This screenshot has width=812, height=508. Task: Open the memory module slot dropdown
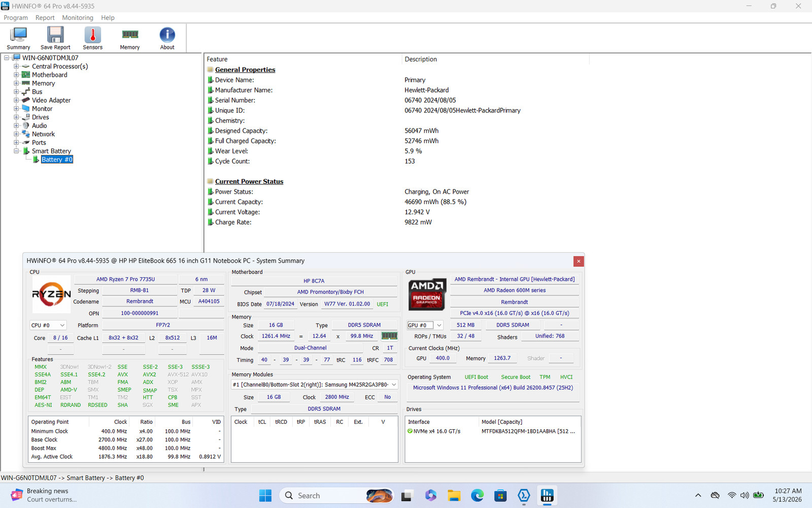315,385
